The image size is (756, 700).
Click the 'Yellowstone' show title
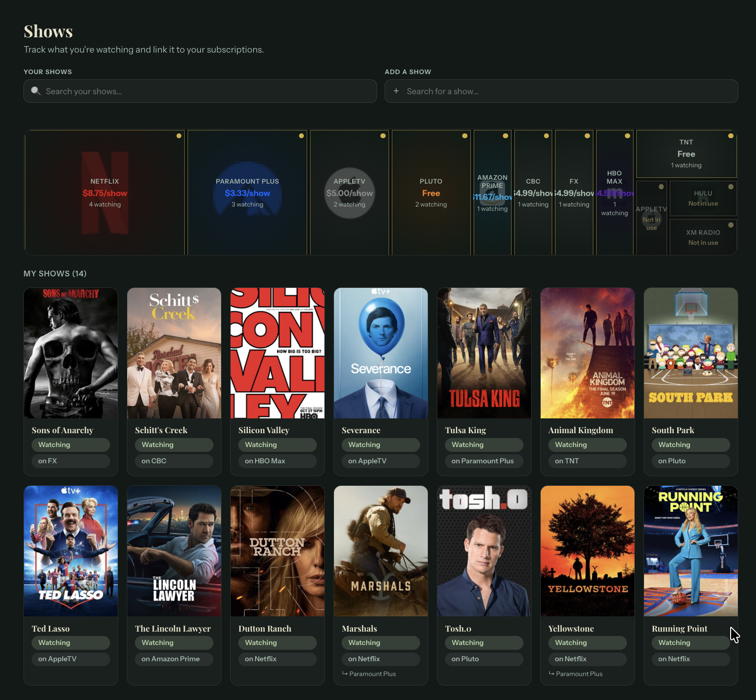pyautogui.click(x=571, y=629)
